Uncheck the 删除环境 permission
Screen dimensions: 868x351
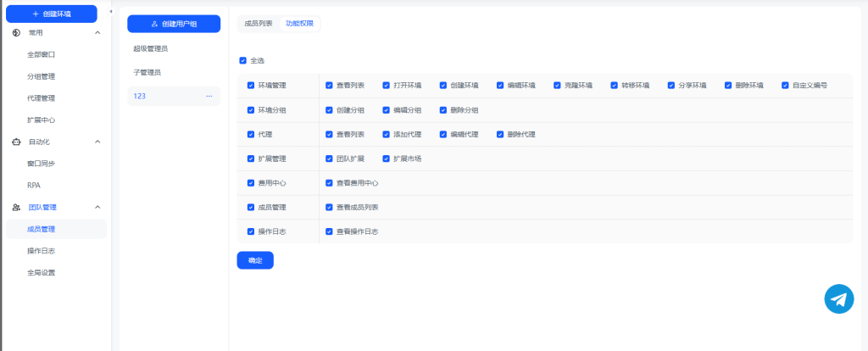click(x=727, y=86)
